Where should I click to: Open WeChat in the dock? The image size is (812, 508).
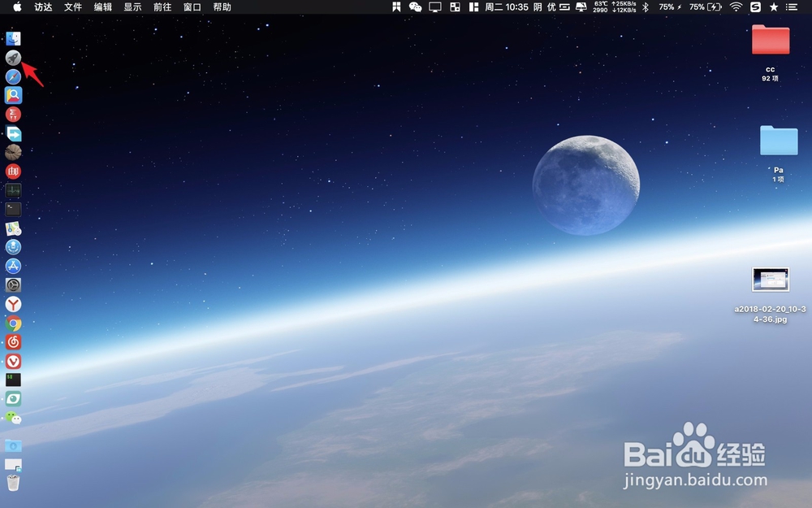pos(13,418)
